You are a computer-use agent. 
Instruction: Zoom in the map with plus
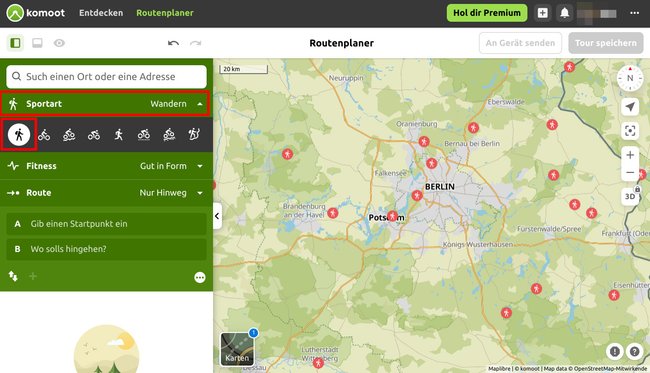(x=630, y=155)
